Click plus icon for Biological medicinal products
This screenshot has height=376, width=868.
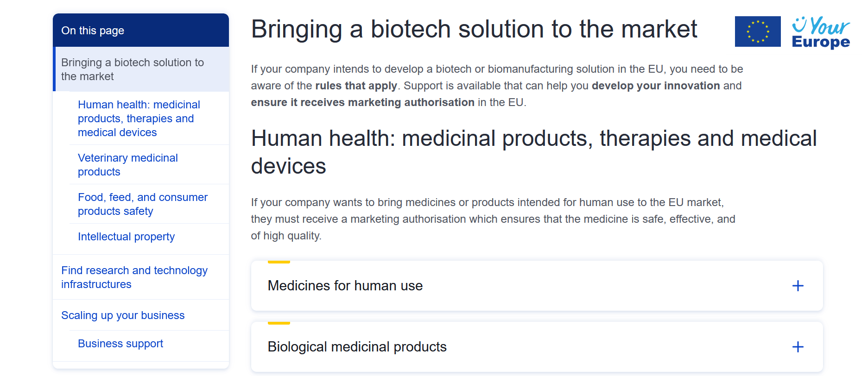(798, 347)
